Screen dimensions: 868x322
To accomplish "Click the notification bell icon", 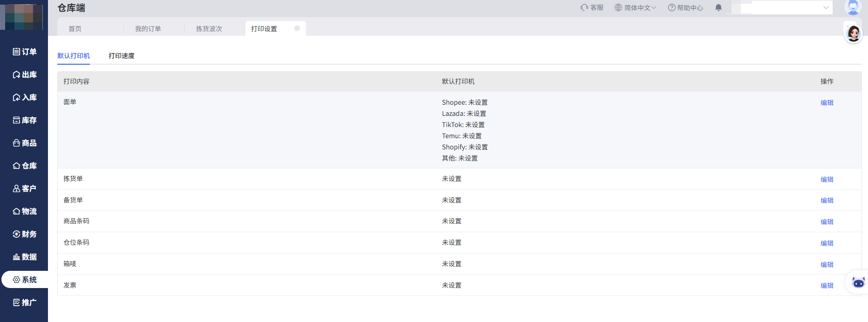I will [718, 7].
